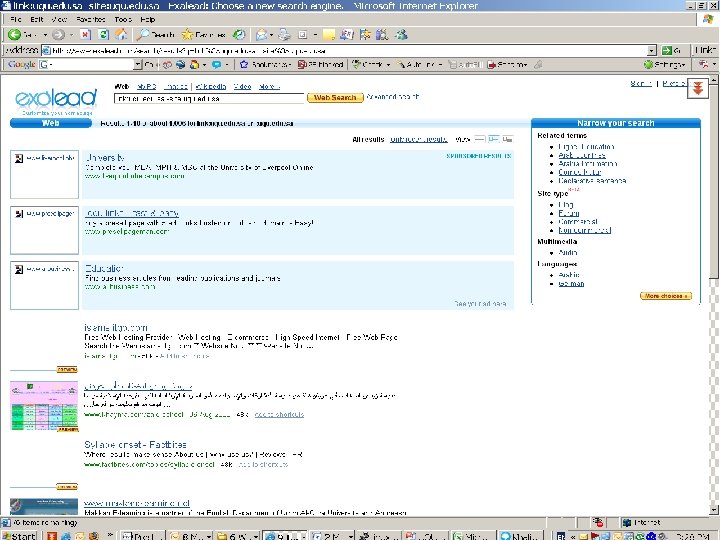Click the More choices button
720x540 pixels.
[x=665, y=296]
